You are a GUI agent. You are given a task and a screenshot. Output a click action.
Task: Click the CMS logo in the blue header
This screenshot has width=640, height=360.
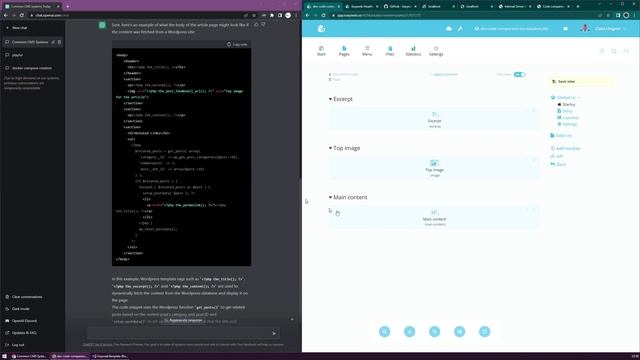tap(321, 29)
